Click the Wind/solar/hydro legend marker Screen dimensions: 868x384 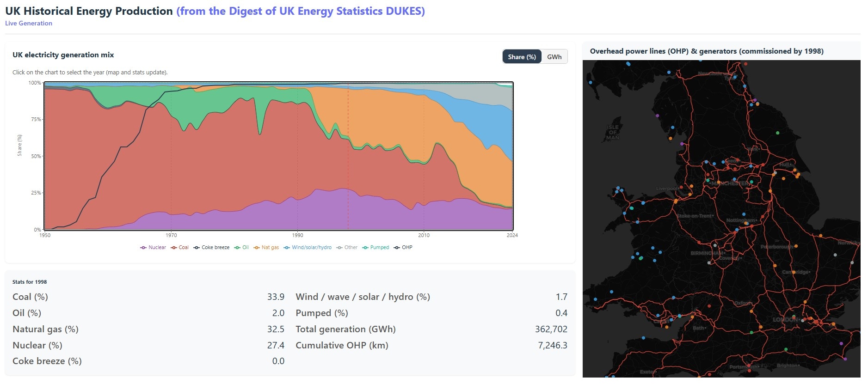coord(287,248)
